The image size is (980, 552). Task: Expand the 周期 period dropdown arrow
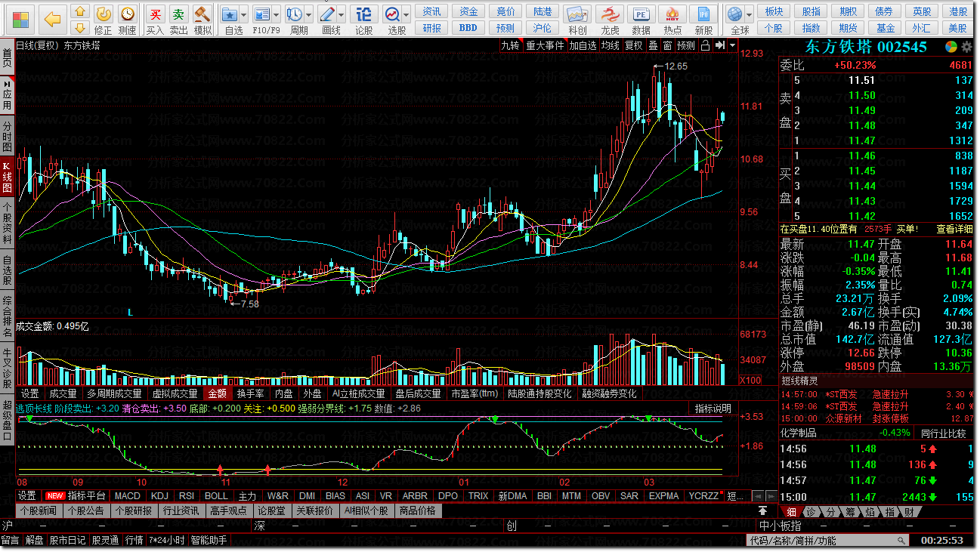(x=310, y=14)
